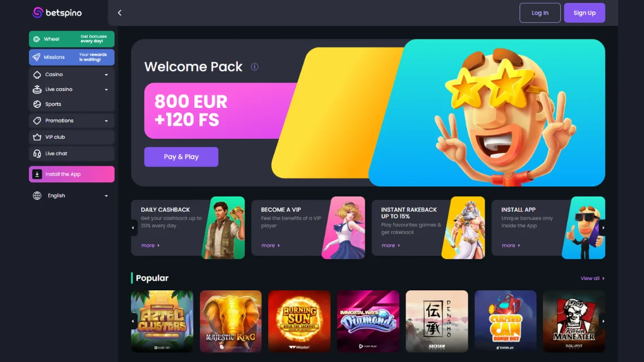This screenshot has height=362, width=644.
Task: Open more link under Daily Cashback
Action: click(x=150, y=246)
